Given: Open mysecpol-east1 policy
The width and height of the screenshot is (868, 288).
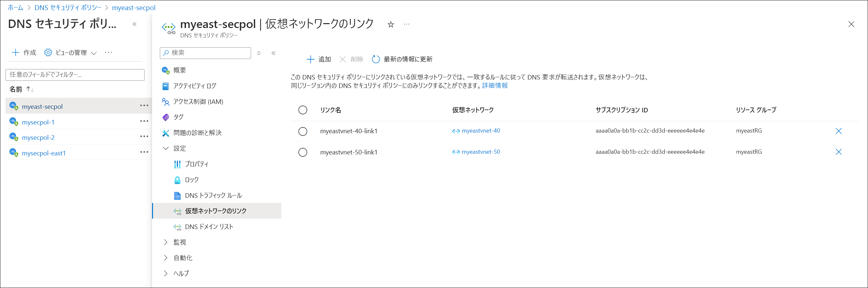Looking at the screenshot, I should coord(44,153).
